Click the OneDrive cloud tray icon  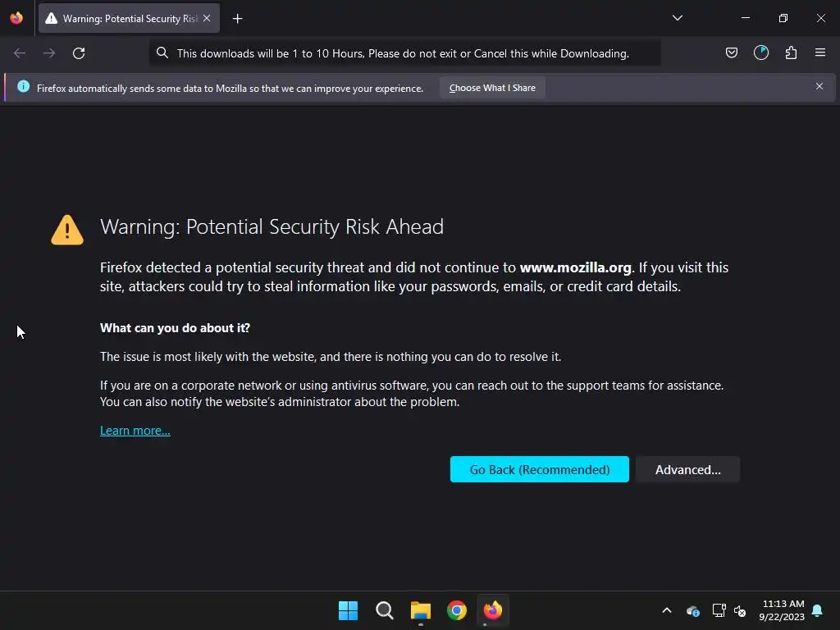click(692, 610)
